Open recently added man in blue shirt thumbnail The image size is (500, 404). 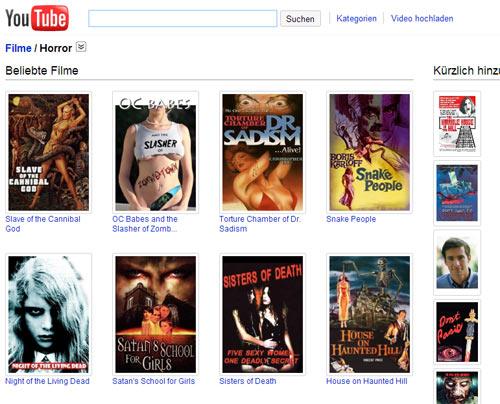[x=457, y=262]
